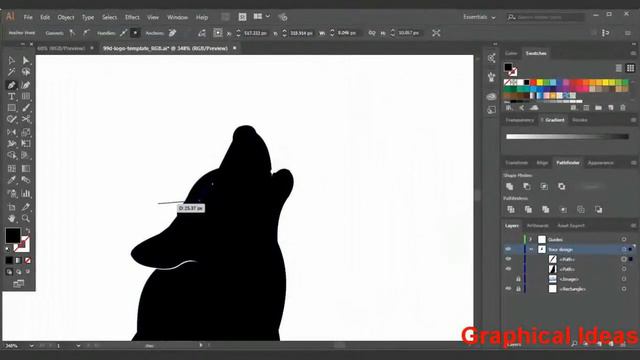The image size is (640, 360).
Task: Select the Type tool
Action: pos(11,96)
